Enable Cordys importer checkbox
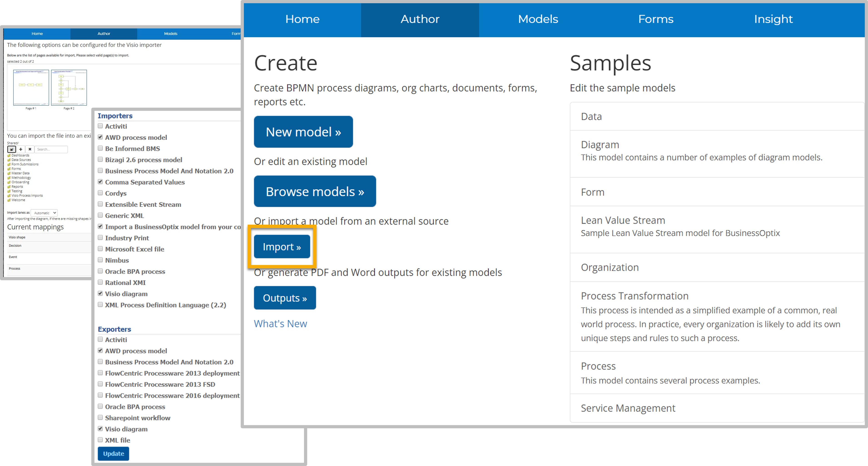The image size is (868, 466). pyautogui.click(x=100, y=193)
